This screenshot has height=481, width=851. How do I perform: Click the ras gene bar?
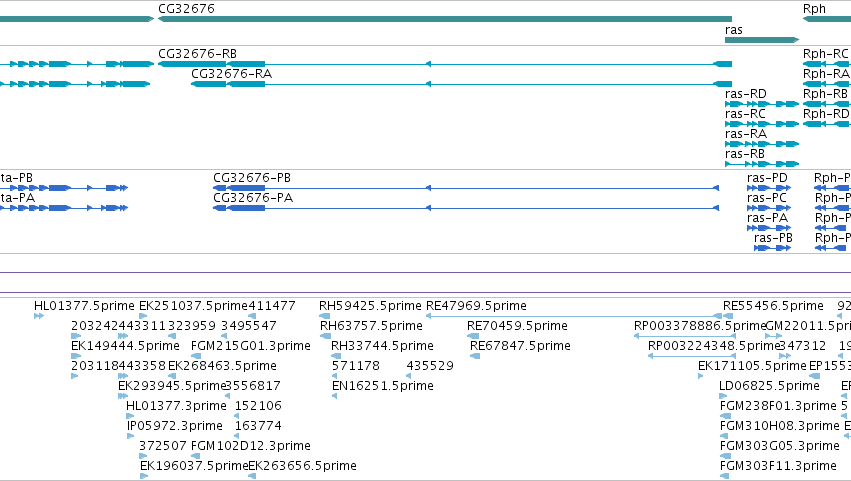(762, 40)
